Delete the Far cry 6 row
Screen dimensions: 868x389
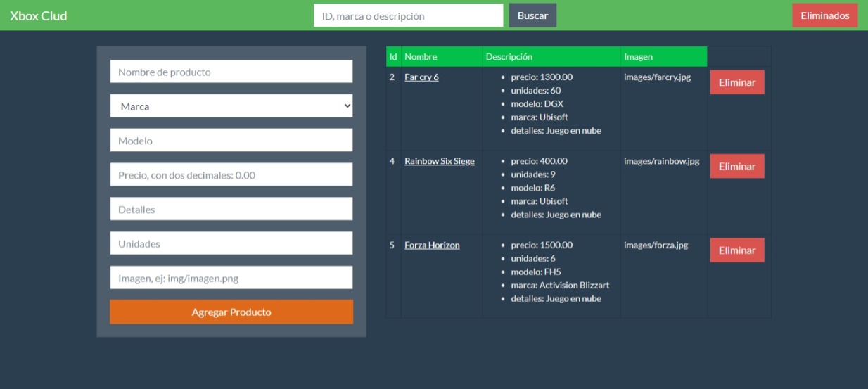click(x=736, y=82)
